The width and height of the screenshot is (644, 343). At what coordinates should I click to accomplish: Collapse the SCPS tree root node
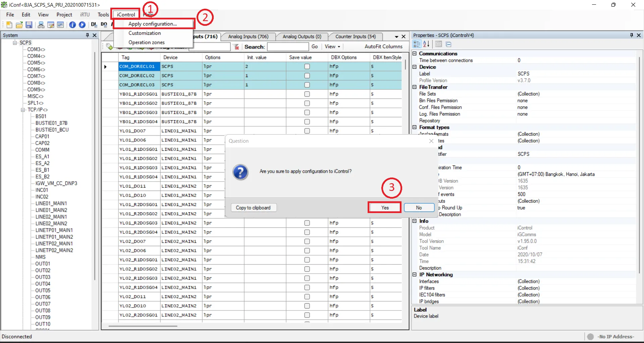point(15,43)
